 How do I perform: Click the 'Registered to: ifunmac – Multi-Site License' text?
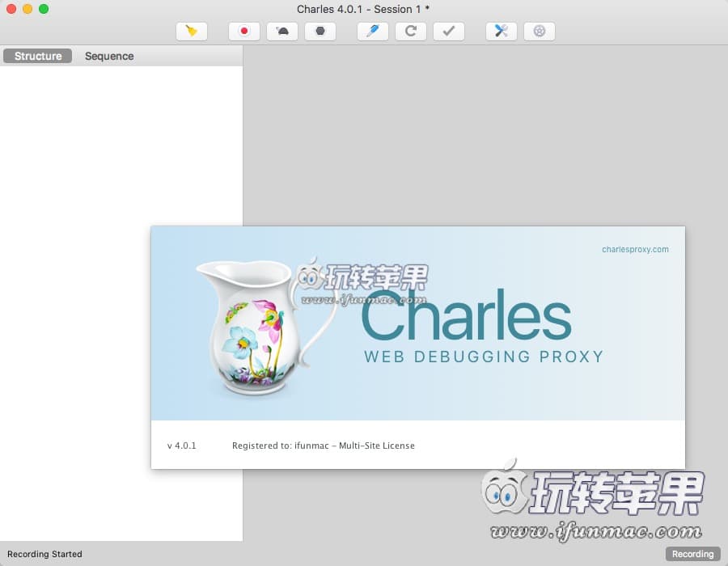pyautogui.click(x=323, y=446)
